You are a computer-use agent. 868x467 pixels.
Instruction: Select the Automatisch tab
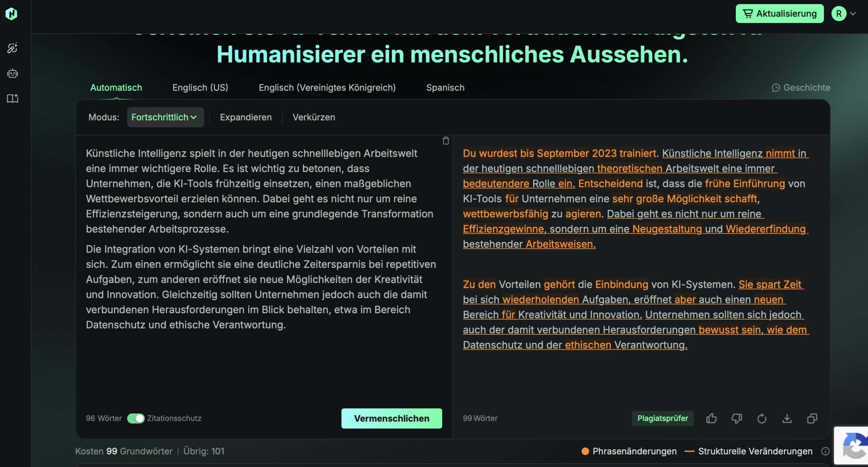click(116, 88)
